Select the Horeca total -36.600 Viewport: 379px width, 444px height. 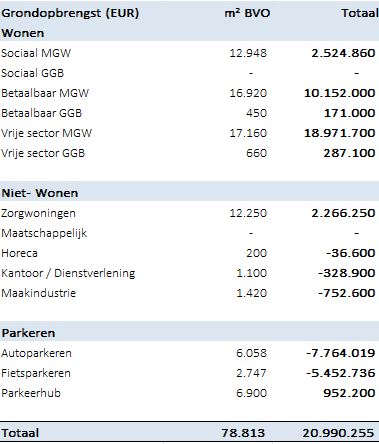click(x=350, y=253)
